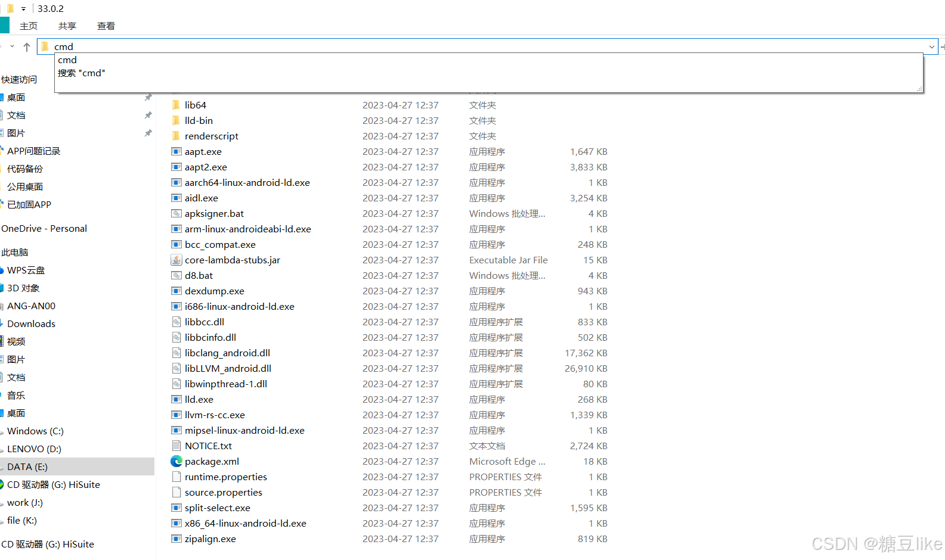This screenshot has width=945, height=560.
Task: Click the split-select.exe file icon
Action: (x=176, y=508)
